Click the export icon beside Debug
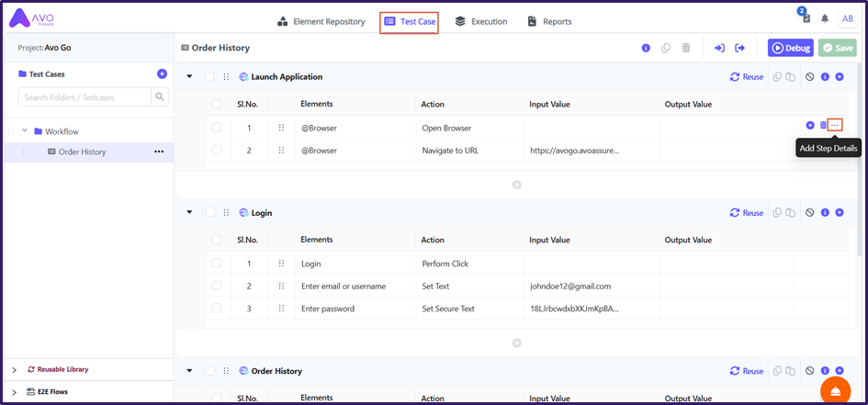 [739, 48]
